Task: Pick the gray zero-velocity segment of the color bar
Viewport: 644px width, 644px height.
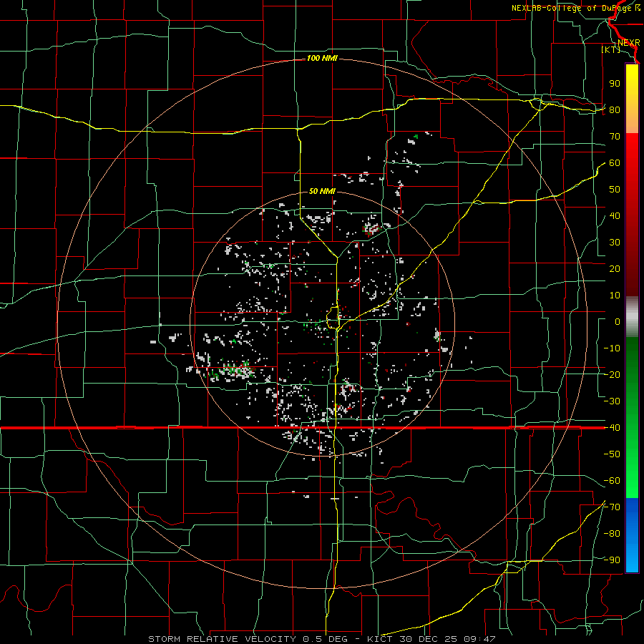Action: coord(632,317)
